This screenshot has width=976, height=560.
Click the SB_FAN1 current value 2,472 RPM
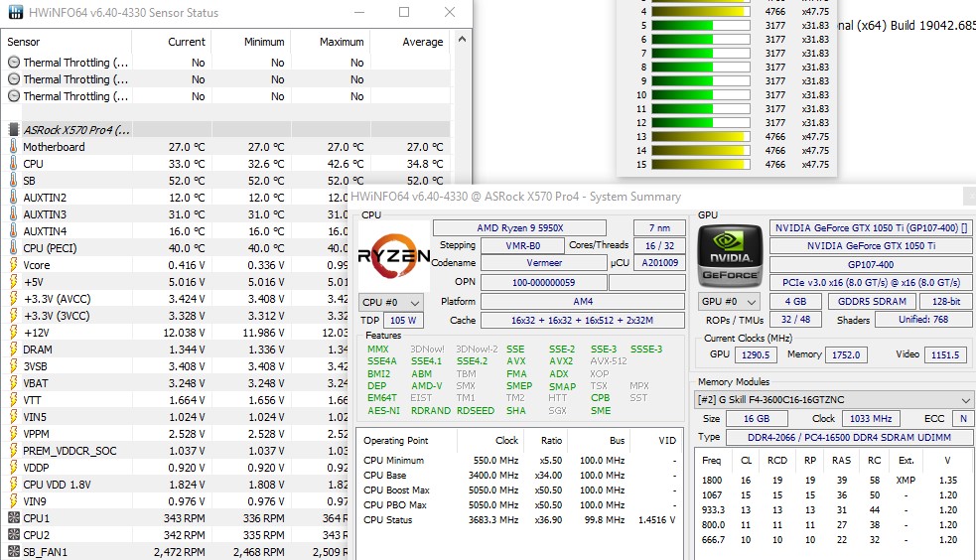coord(180,551)
